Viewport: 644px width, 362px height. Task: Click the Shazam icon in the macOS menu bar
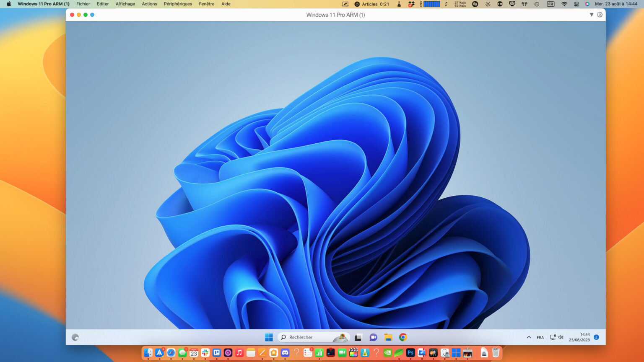tap(474, 4)
